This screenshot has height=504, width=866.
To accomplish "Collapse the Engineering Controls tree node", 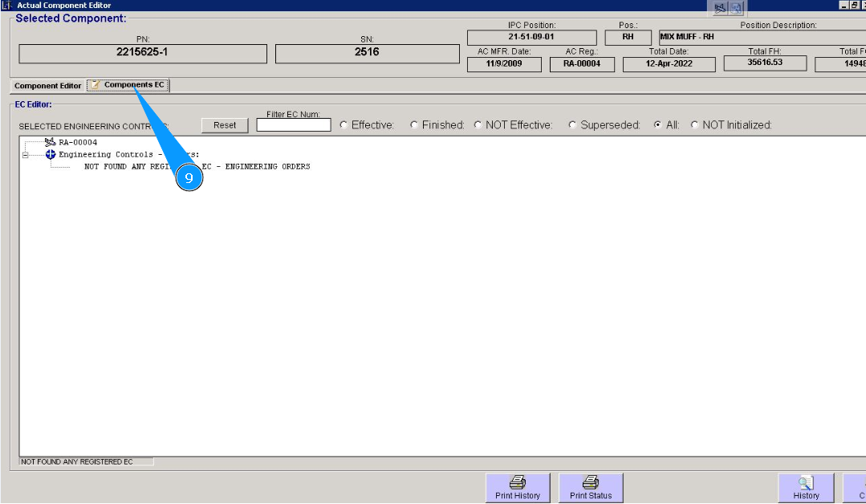I will click(x=25, y=155).
